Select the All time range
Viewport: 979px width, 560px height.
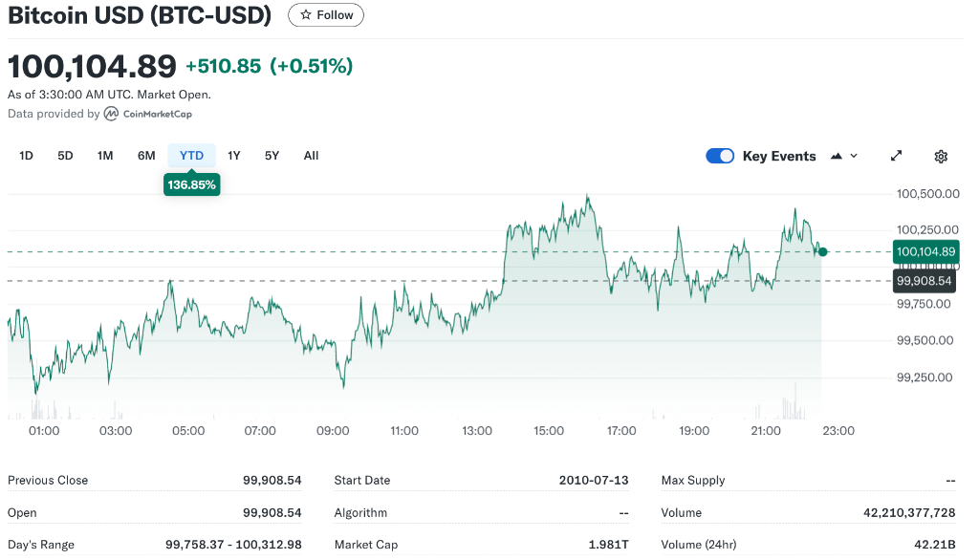311,156
